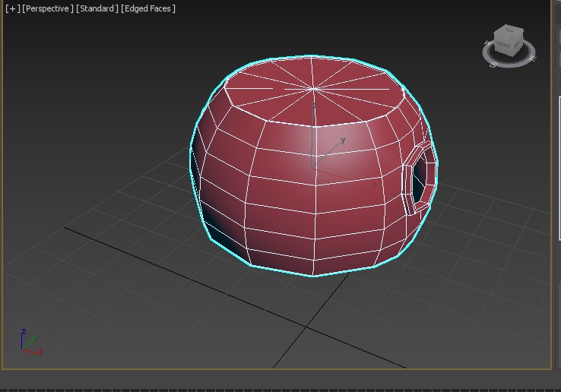Click the S compass label on the ViewCube ring
The width and height of the screenshot is (561, 392).
pyautogui.click(x=493, y=65)
